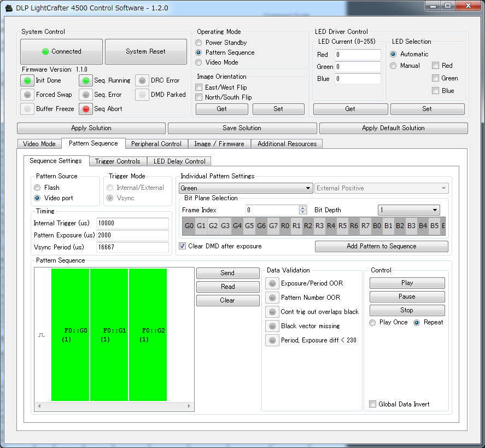Switch to LED Delay Control sub-tab
This screenshot has height=448, width=485.
179,161
